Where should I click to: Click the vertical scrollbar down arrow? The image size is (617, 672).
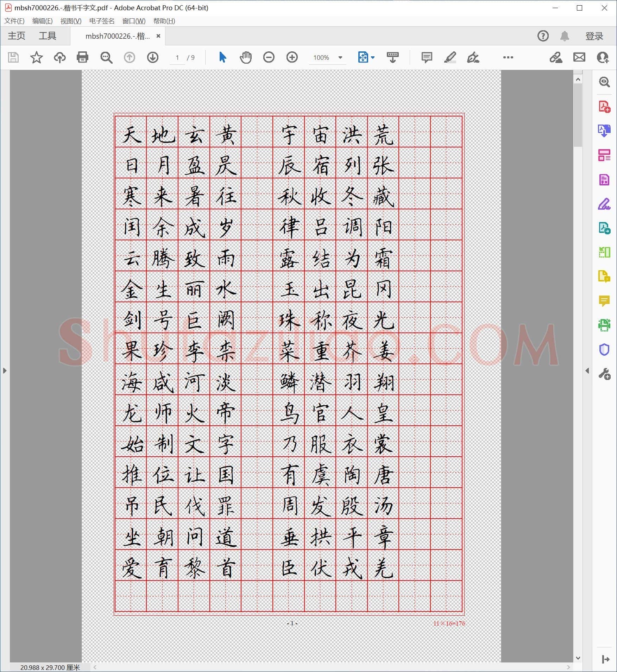tap(578, 658)
